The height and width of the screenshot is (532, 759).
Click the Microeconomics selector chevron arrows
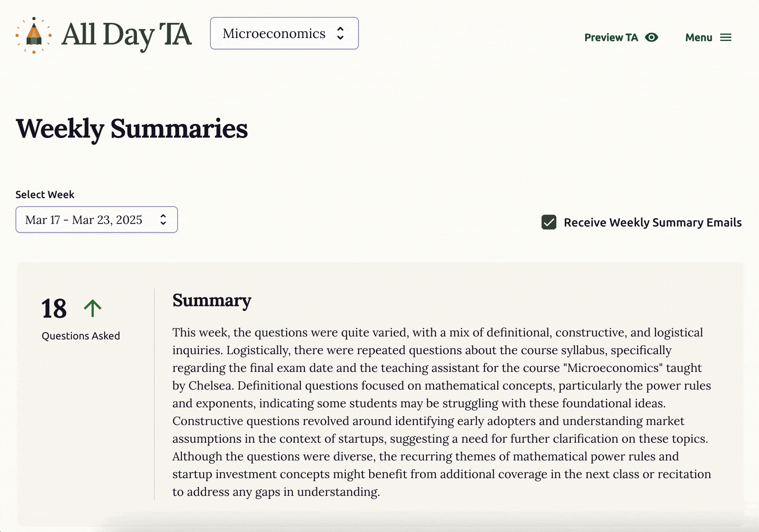[340, 33]
